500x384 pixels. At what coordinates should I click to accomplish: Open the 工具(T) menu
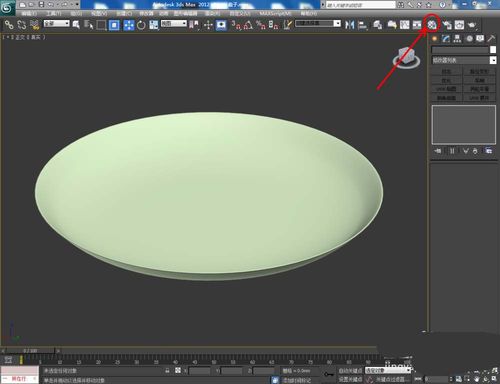click(x=53, y=13)
